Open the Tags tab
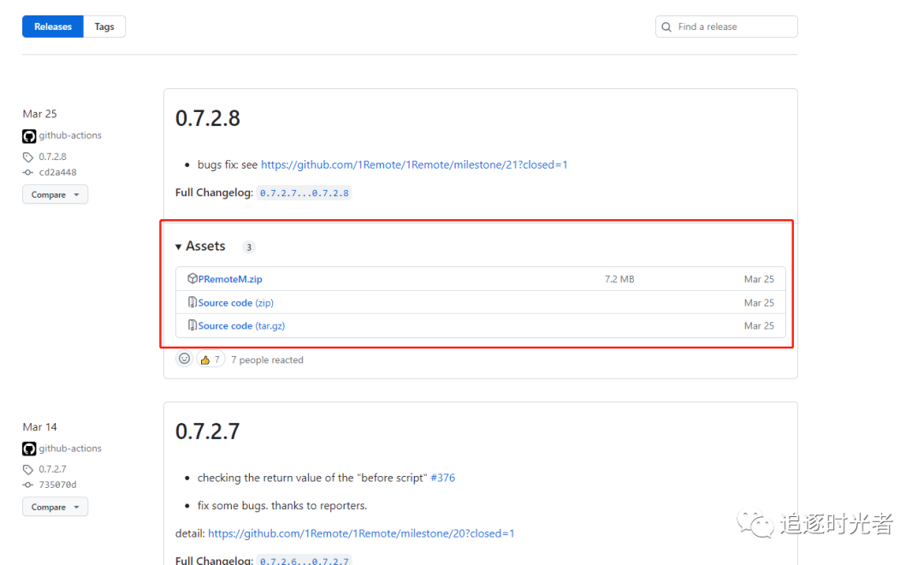 [104, 27]
